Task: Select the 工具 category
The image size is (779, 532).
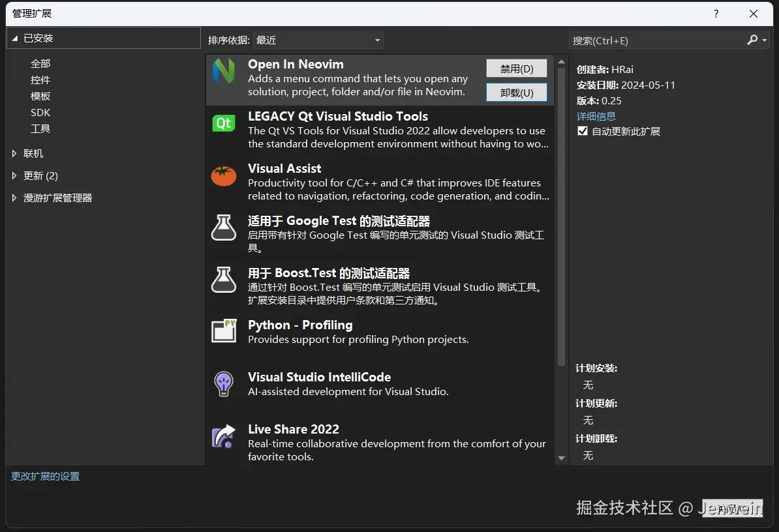Action: (x=40, y=129)
